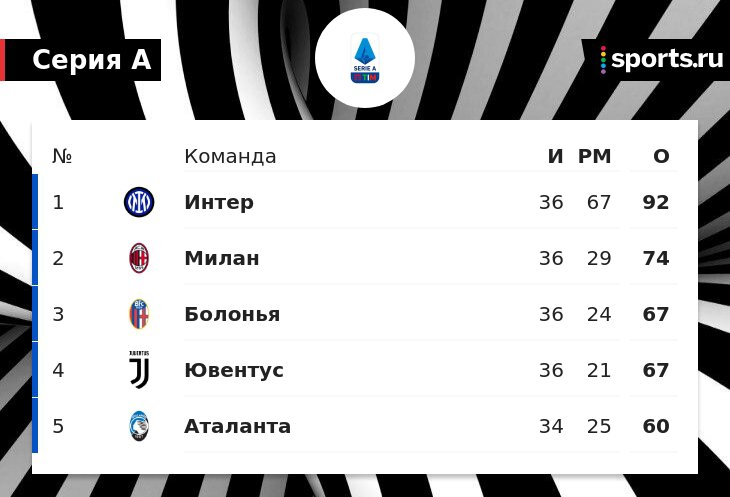The width and height of the screenshot is (730, 497).
Task: Click the Bologna club crest
Action: [x=139, y=315]
